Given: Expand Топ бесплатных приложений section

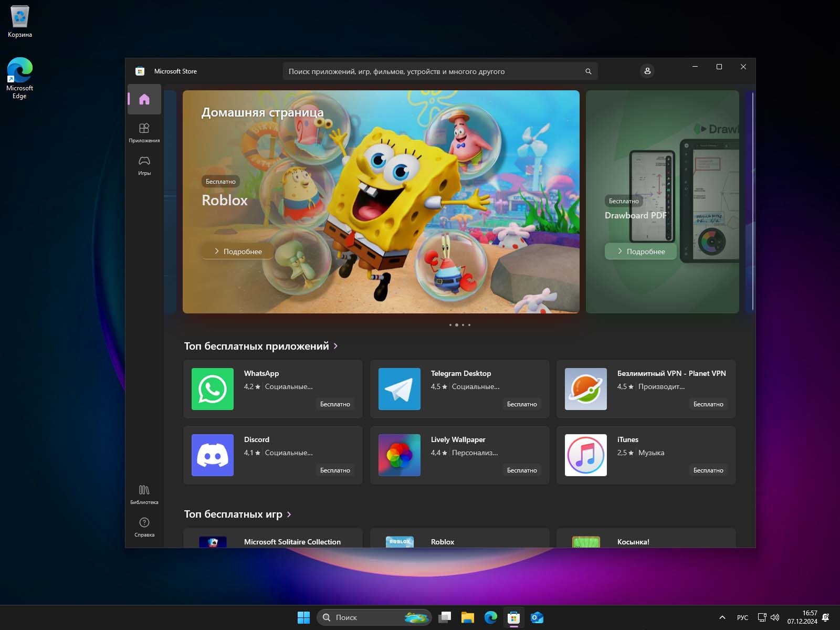Looking at the screenshot, I should click(x=335, y=346).
